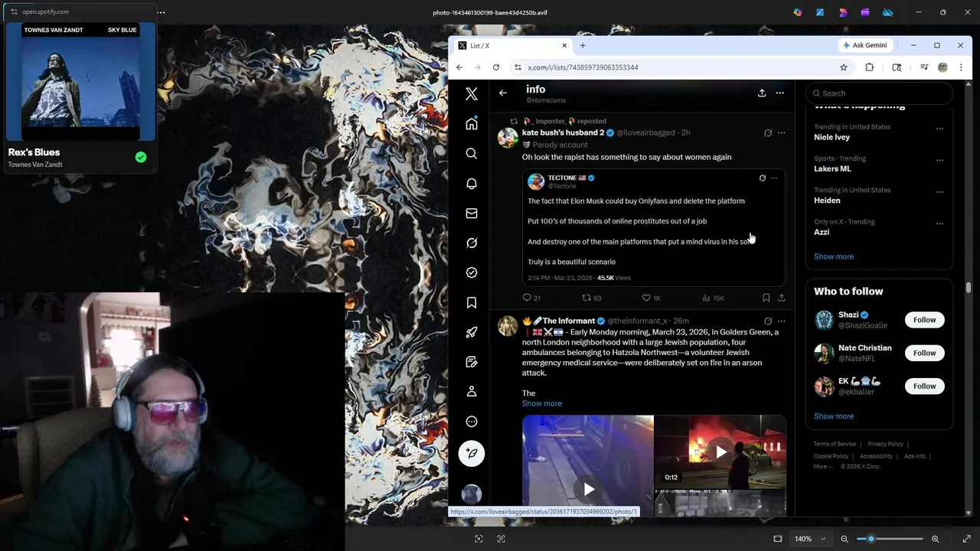Open Grok explain on kate bush's post
This screenshot has height=551, width=980.
point(768,133)
